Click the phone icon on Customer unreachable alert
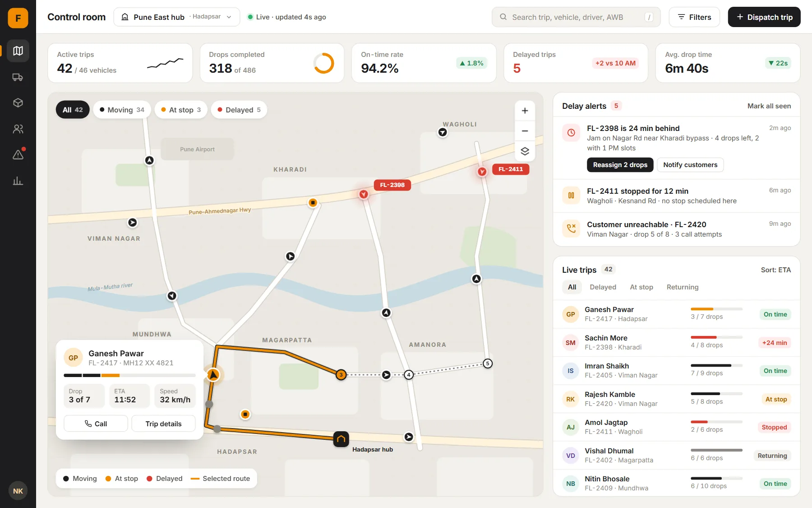Viewport: 812px width, 508px height. tap(571, 228)
